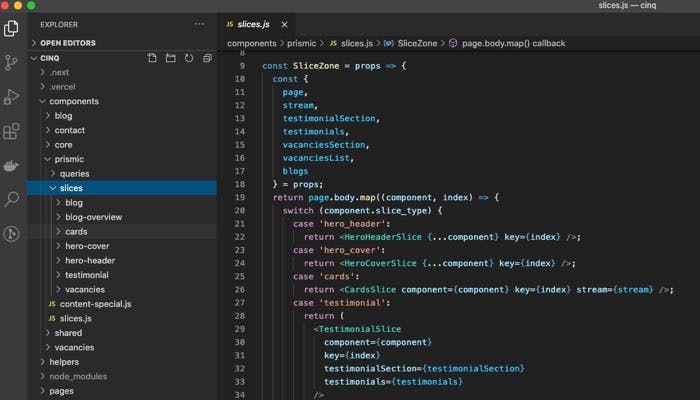The width and height of the screenshot is (700, 400).
Task: Open the Source Control view
Action: click(x=12, y=62)
